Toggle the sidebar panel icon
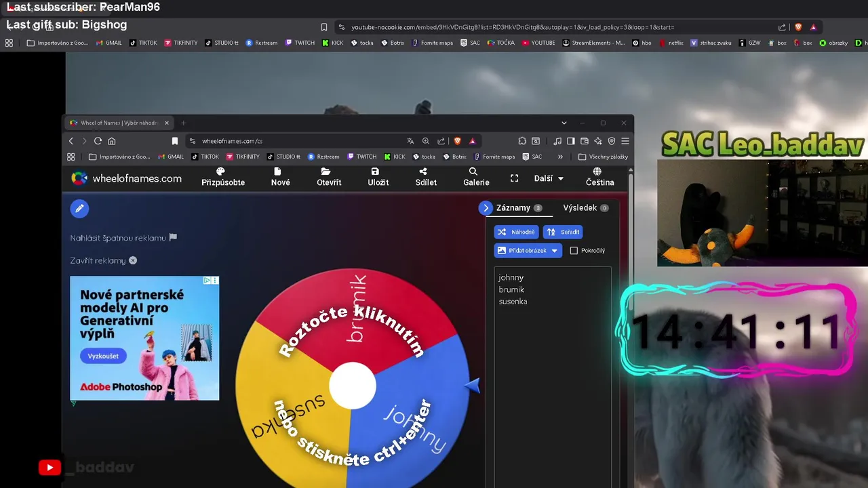868x488 pixels. (571, 141)
